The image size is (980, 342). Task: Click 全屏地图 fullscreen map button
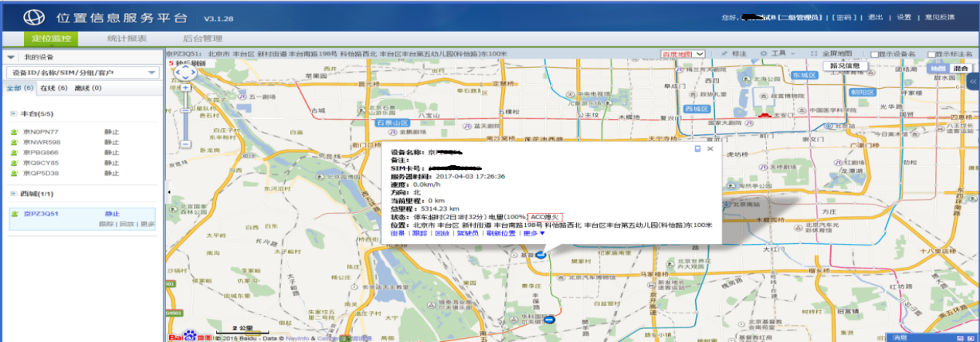pos(832,53)
